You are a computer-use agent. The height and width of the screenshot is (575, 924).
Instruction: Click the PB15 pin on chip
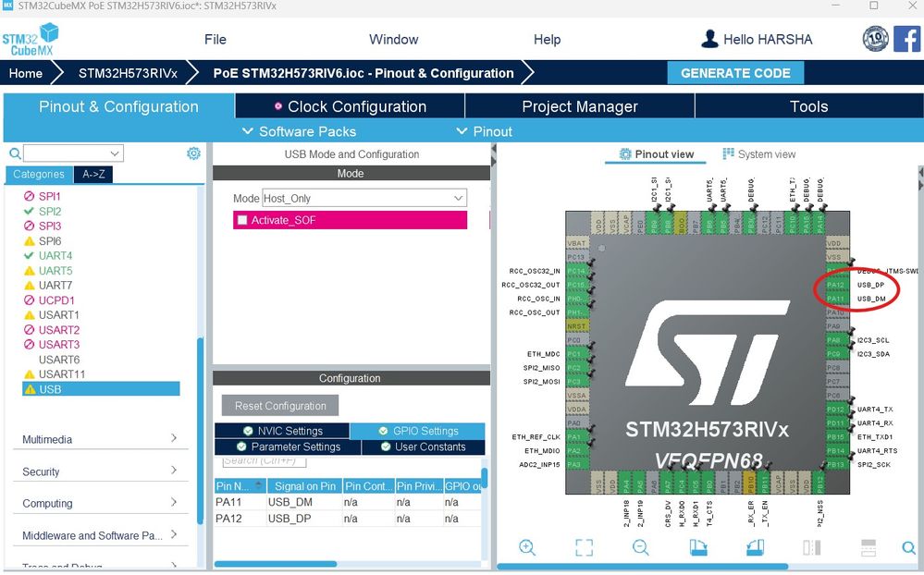(835, 437)
